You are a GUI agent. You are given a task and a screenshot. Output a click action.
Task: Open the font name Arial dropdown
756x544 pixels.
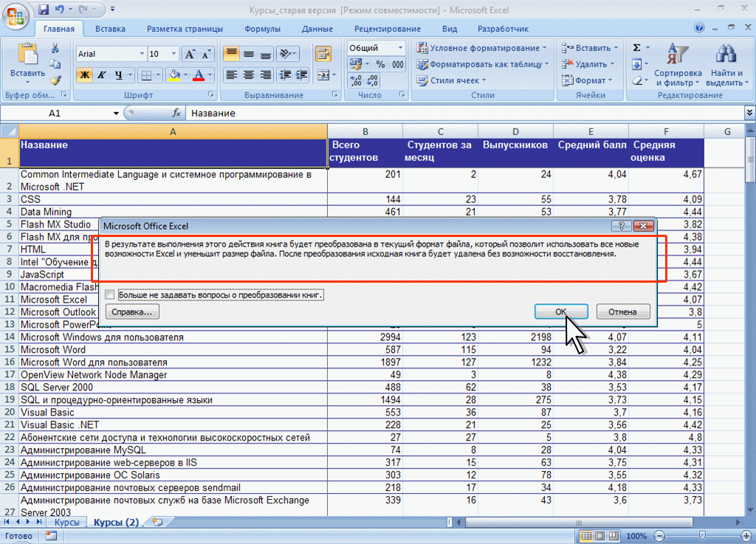(x=142, y=54)
